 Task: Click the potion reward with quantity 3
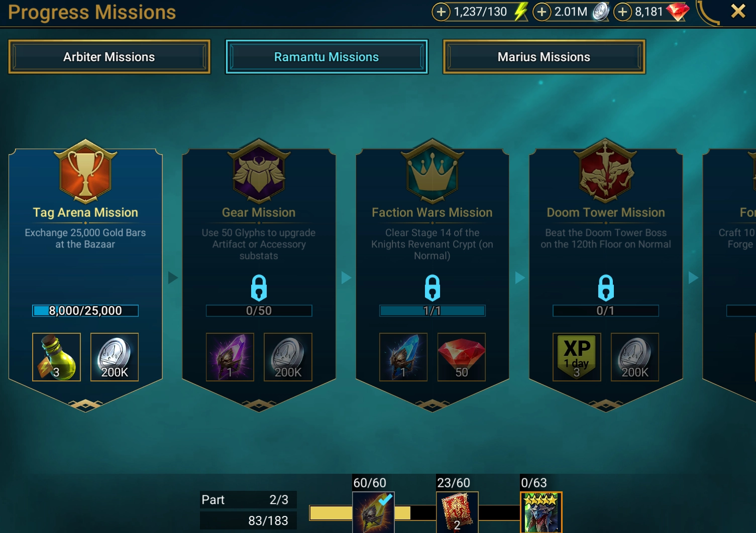click(56, 357)
